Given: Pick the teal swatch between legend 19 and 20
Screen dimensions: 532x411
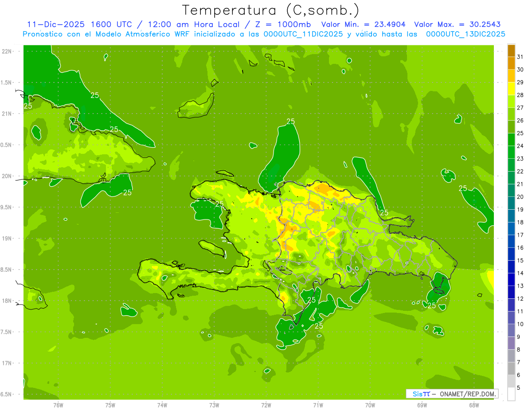Looking at the screenshot, I should 511,203.
